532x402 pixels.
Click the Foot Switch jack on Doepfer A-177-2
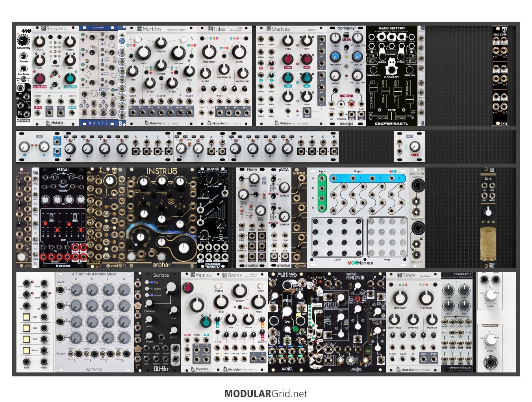[417, 228]
